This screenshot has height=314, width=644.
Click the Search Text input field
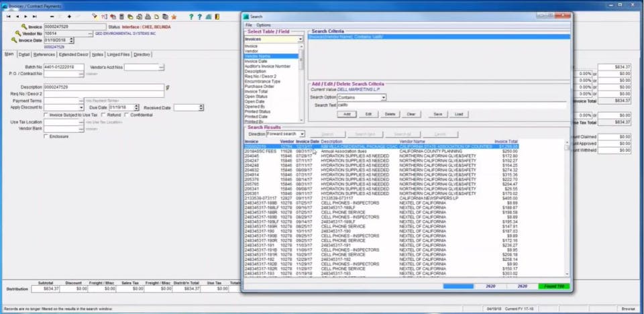[451, 105]
